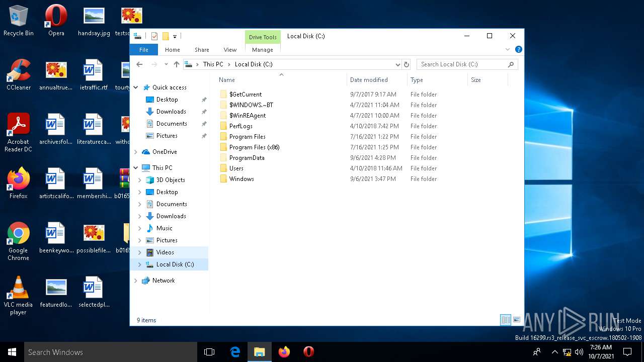The width and height of the screenshot is (644, 362).
Task: Sort by the Name column header
Action: pos(226,80)
